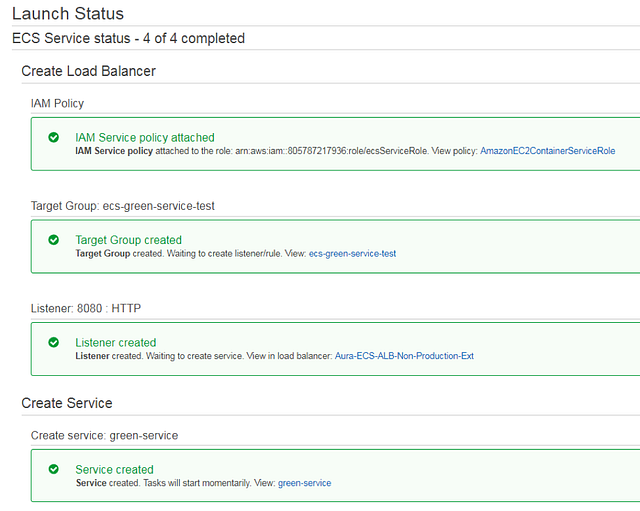Click the green checkmark beside Target Group created
Image resolution: width=640 pixels, height=511 pixels.
coord(54,240)
